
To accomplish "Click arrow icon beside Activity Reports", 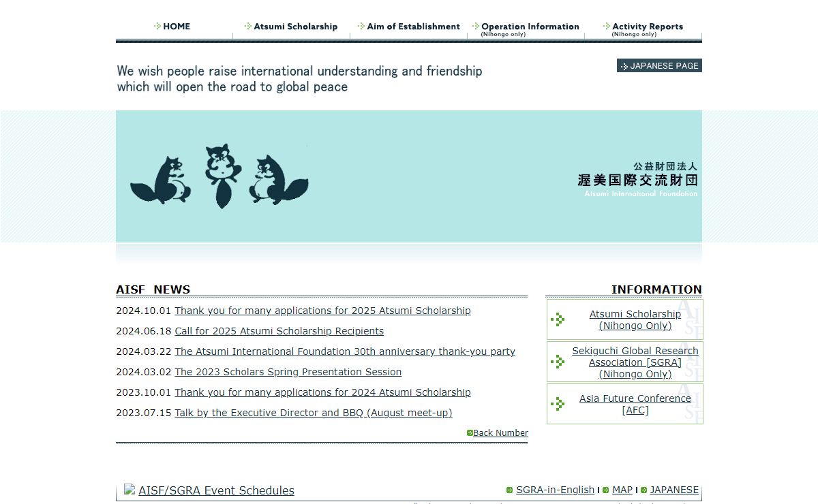I will coord(607,26).
